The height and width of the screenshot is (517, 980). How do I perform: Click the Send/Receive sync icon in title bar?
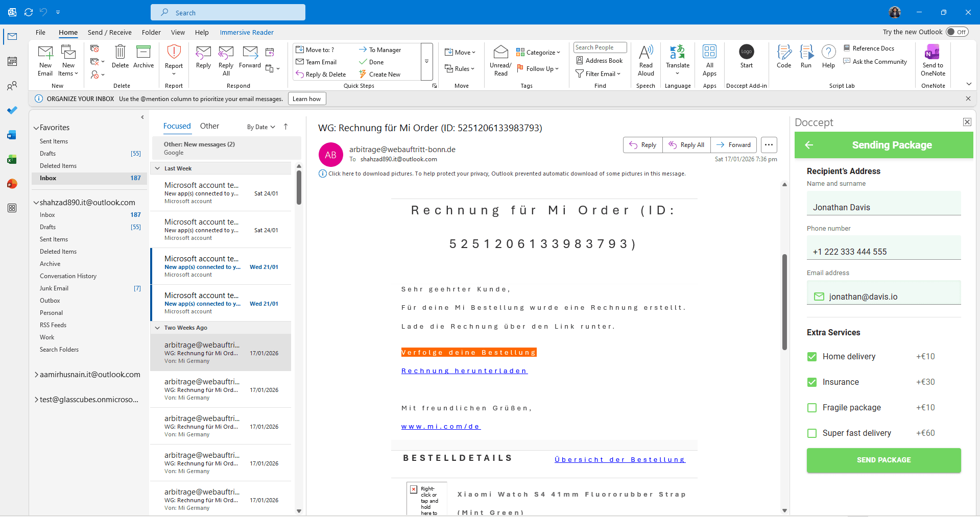pyautogui.click(x=29, y=12)
